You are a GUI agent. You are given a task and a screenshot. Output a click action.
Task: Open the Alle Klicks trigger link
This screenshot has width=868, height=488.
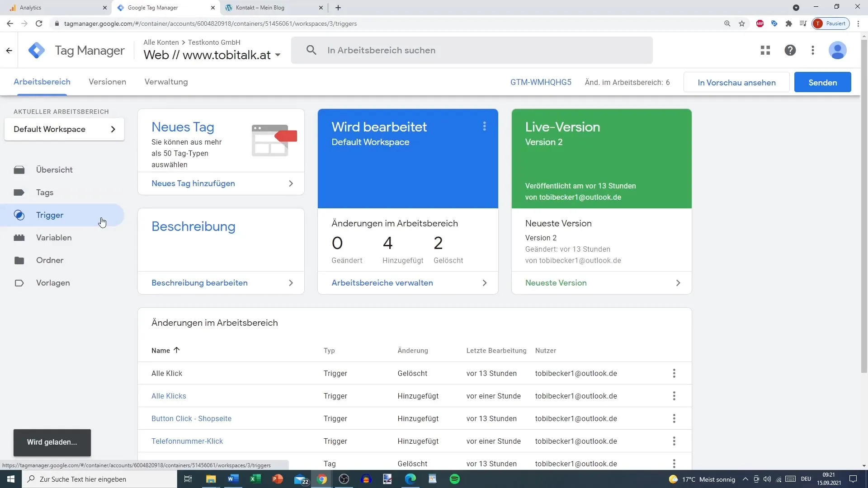coord(169,396)
